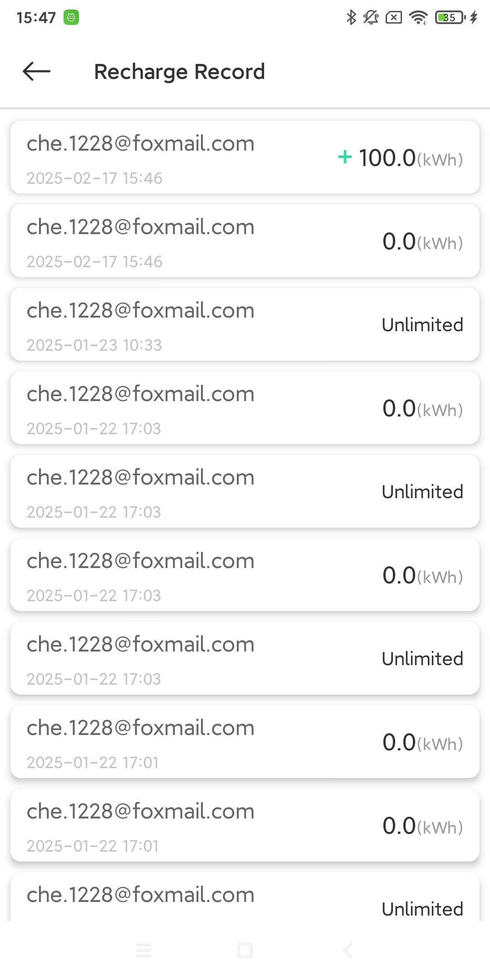
Task: Tap the muted bell status icon
Action: coord(371,18)
